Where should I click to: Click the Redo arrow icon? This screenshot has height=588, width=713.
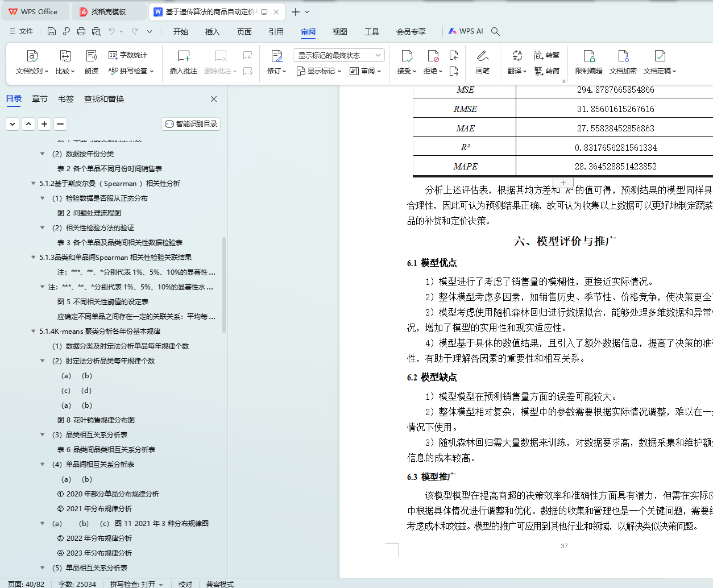[135, 32]
